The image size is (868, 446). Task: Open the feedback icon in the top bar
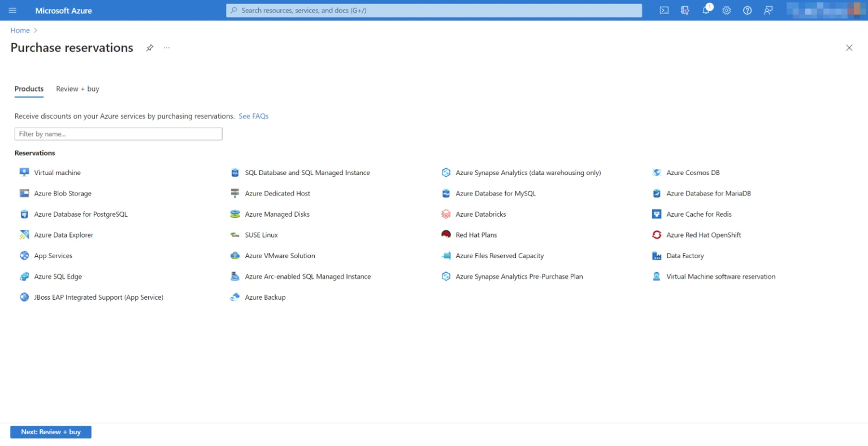[x=768, y=10]
